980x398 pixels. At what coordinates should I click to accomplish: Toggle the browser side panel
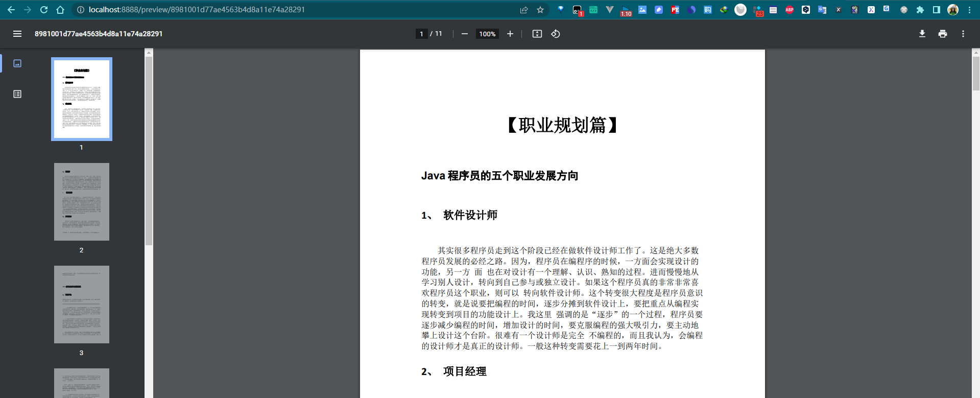[x=937, y=10]
